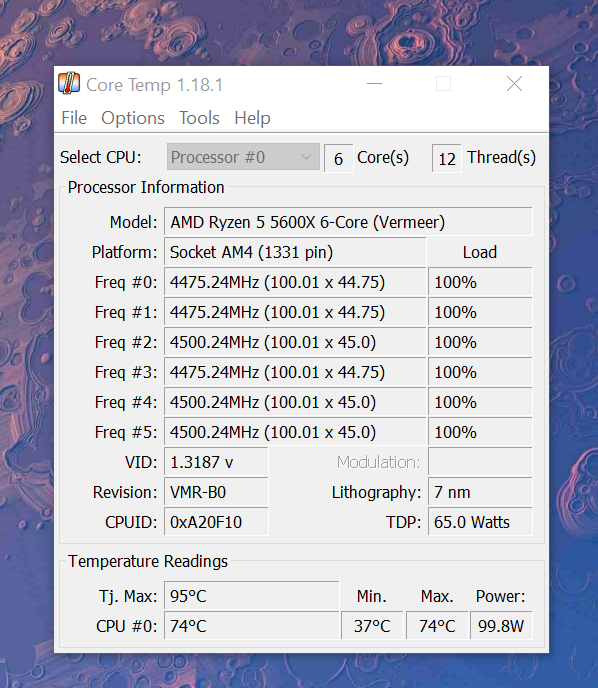598x688 pixels.
Task: Click the Load value for Freq #3
Action: pyautogui.click(x=480, y=372)
